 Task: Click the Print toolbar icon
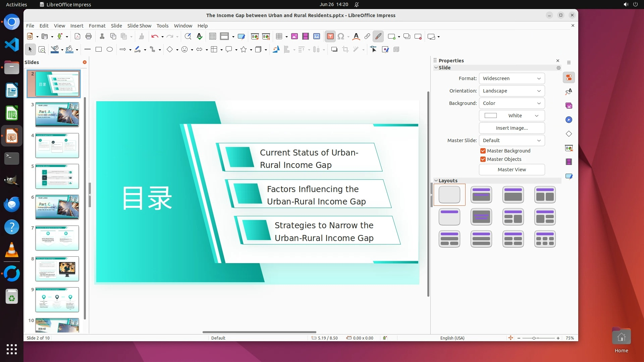tap(89, 37)
